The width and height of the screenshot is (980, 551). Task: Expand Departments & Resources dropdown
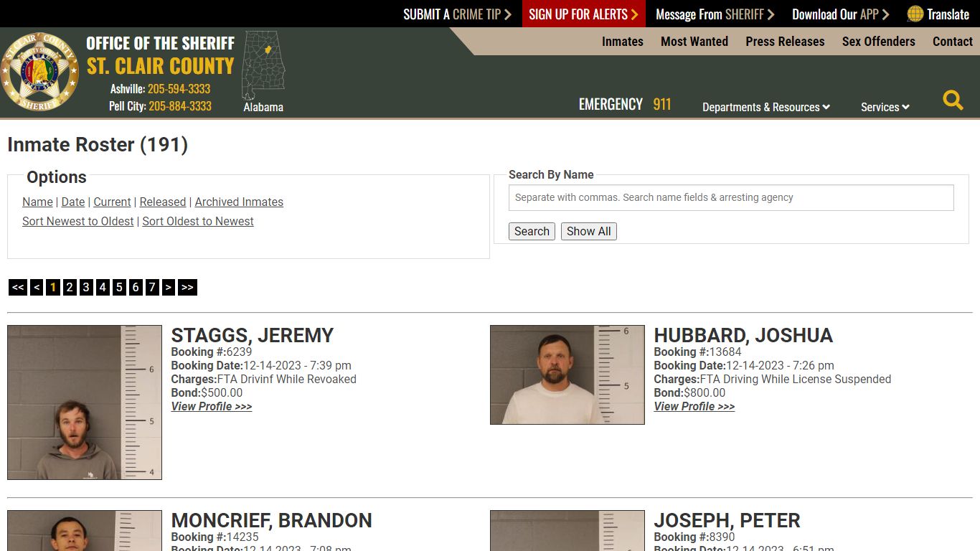point(766,107)
